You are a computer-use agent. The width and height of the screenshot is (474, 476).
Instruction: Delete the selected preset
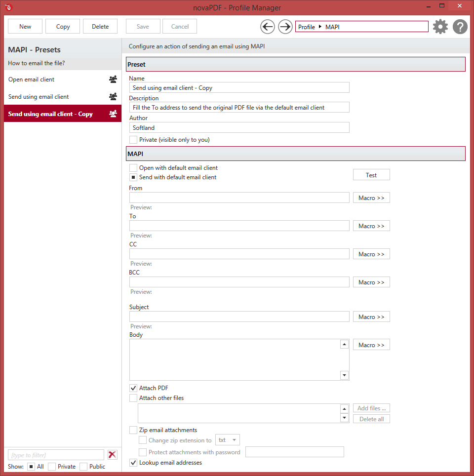(100, 26)
